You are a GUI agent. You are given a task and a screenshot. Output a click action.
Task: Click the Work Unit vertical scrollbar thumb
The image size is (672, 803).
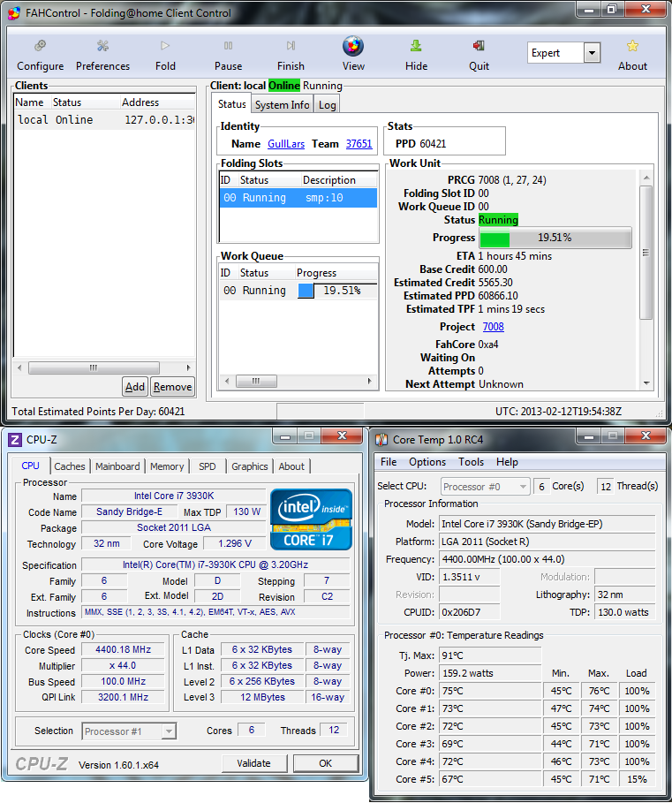click(x=646, y=253)
